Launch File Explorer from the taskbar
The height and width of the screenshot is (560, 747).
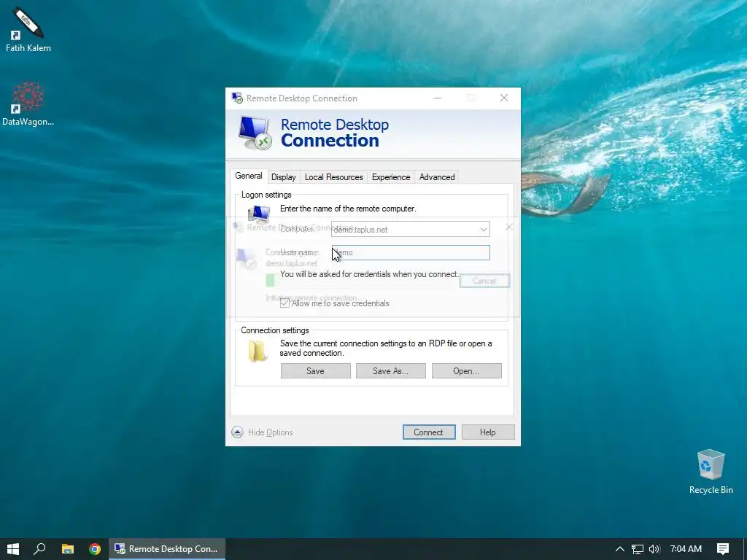pos(68,548)
